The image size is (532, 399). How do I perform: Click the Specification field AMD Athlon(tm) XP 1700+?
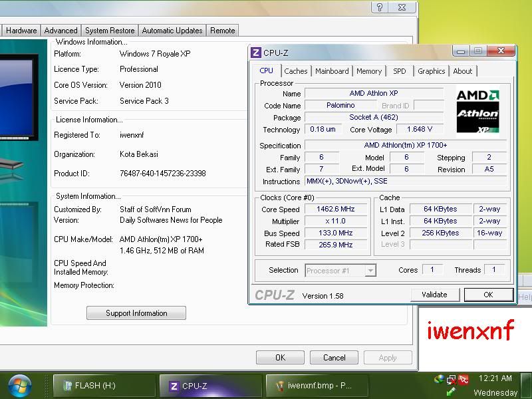tap(406, 145)
